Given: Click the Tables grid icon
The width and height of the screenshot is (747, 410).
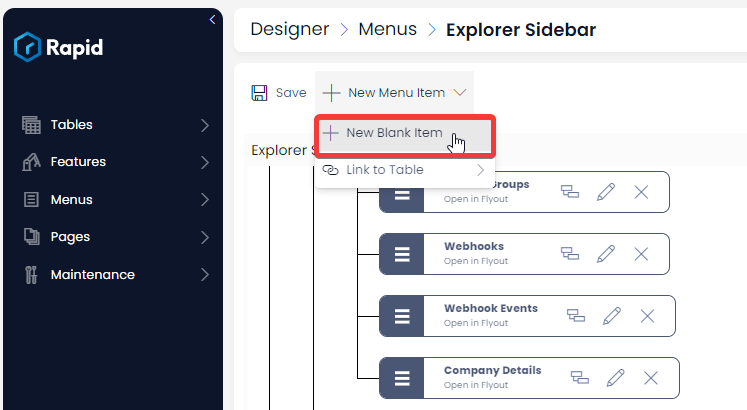Looking at the screenshot, I should 31,125.
